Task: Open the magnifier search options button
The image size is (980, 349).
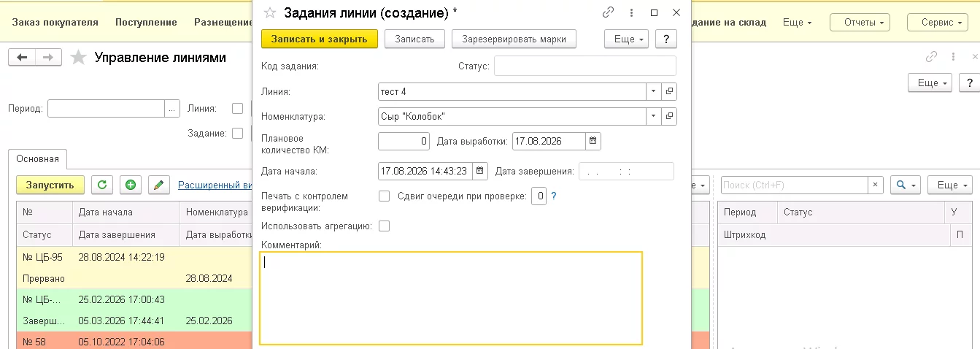Action: point(906,185)
